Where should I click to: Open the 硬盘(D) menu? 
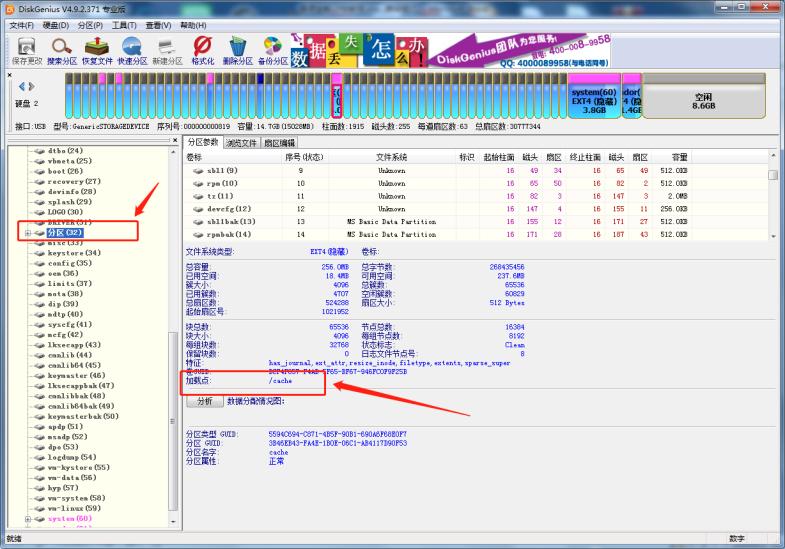54,24
